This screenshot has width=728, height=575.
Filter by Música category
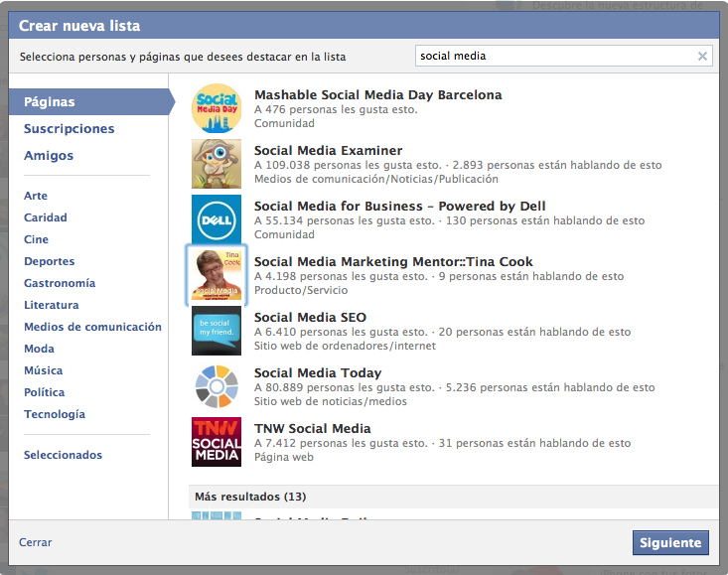(x=43, y=370)
